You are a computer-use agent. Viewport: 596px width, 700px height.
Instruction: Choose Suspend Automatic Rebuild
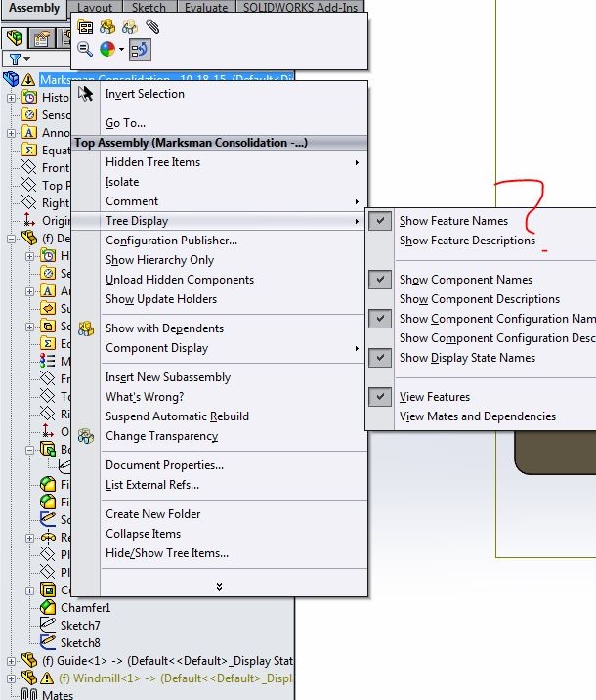tap(177, 416)
